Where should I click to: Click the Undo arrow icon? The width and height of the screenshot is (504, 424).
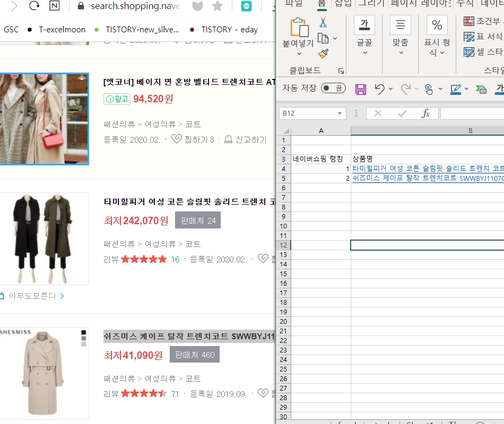380,89
